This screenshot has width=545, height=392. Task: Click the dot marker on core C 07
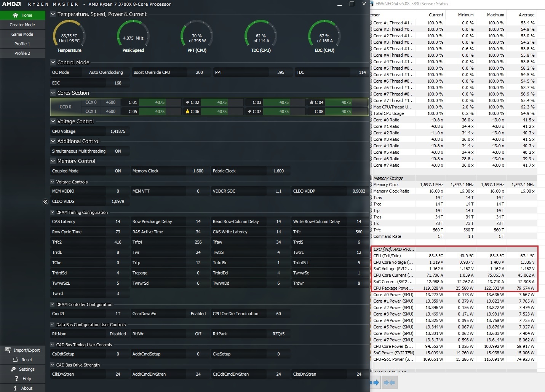(249, 112)
